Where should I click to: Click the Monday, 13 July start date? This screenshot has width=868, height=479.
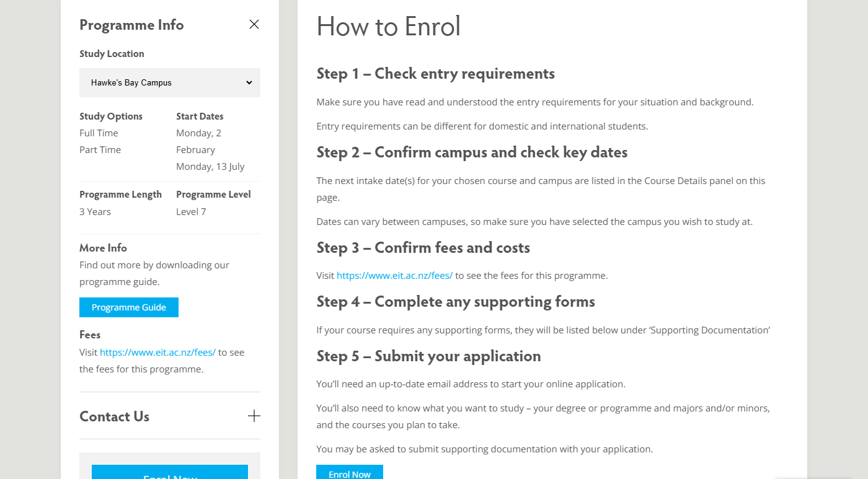click(x=210, y=167)
